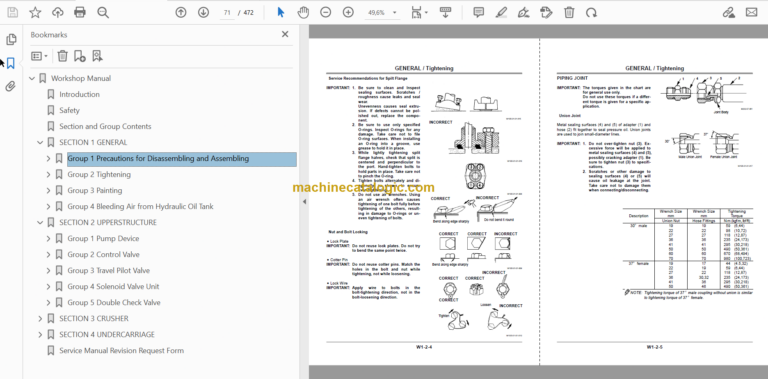This screenshot has width=768, height=379.
Task: Toggle the Bookmarks side panel icon
Action: coord(11,63)
